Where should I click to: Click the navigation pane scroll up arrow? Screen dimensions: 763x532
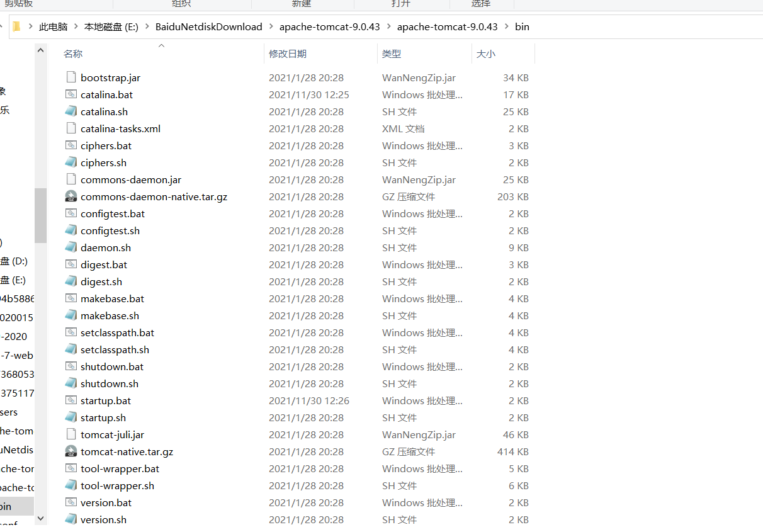pos(41,50)
